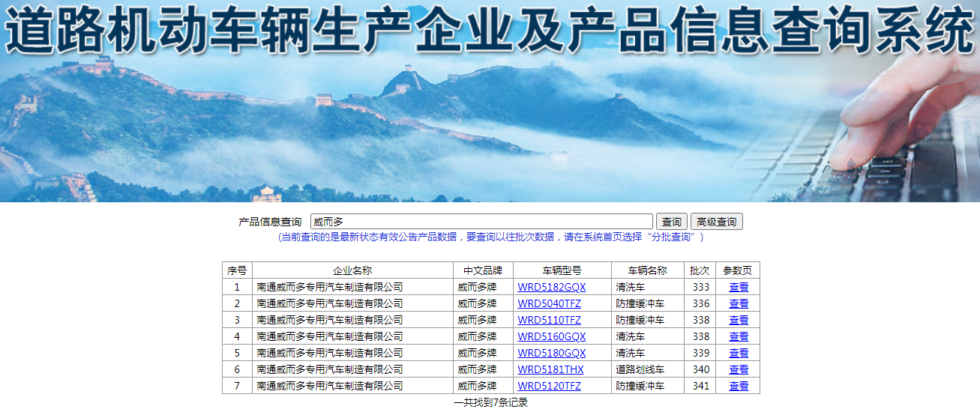Image resolution: width=980 pixels, height=412 pixels.
Task: Open vehicle model WRD5182GQX link
Action: (x=551, y=287)
